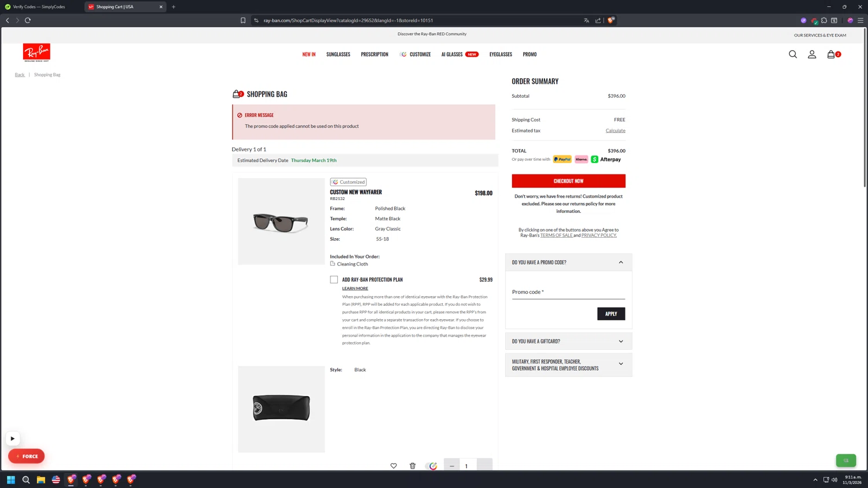Image resolution: width=868 pixels, height=488 pixels.
Task: Open the Ray-Ban logo home link
Action: click(x=36, y=53)
